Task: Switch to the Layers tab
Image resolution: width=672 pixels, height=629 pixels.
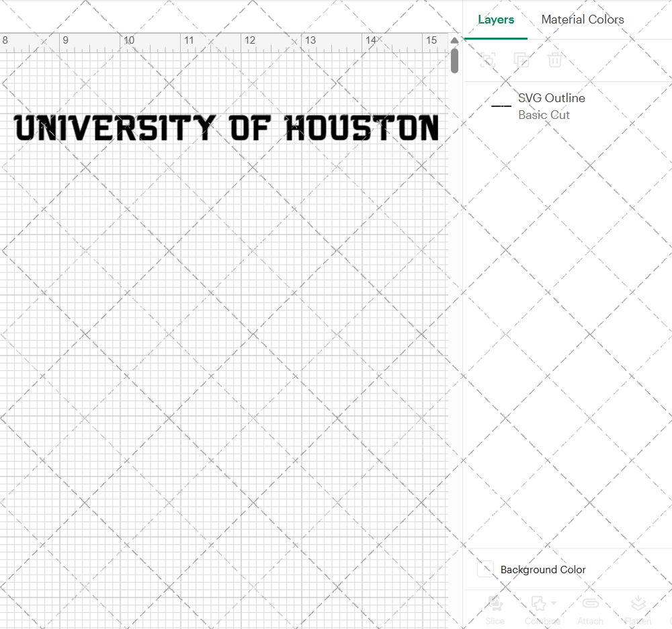Action: pos(496,19)
